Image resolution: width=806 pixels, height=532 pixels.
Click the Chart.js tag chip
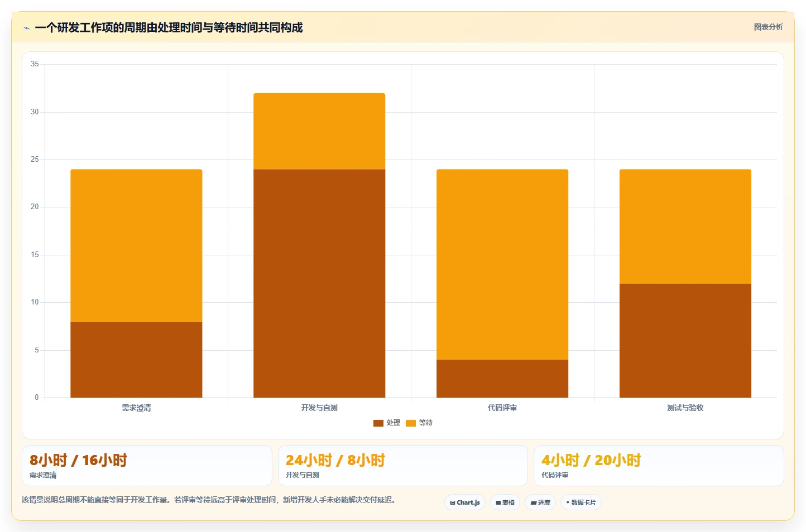pyautogui.click(x=465, y=502)
